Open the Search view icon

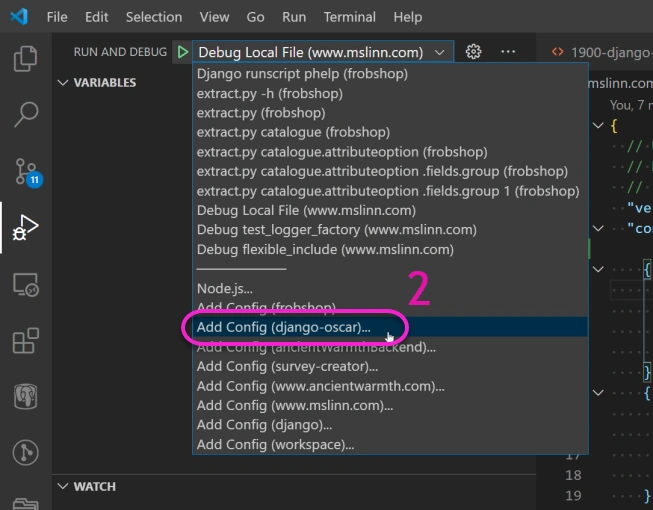[x=26, y=115]
